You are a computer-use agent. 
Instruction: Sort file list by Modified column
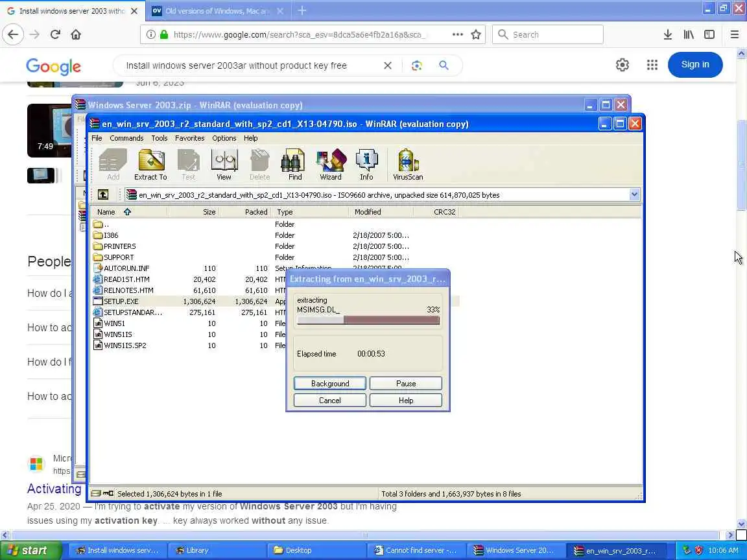(381, 212)
